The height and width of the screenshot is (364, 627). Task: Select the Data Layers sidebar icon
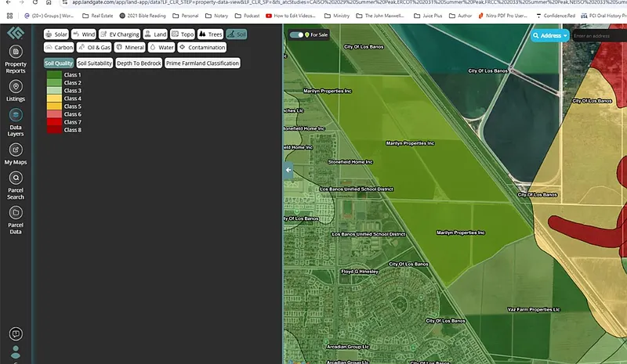(x=15, y=115)
